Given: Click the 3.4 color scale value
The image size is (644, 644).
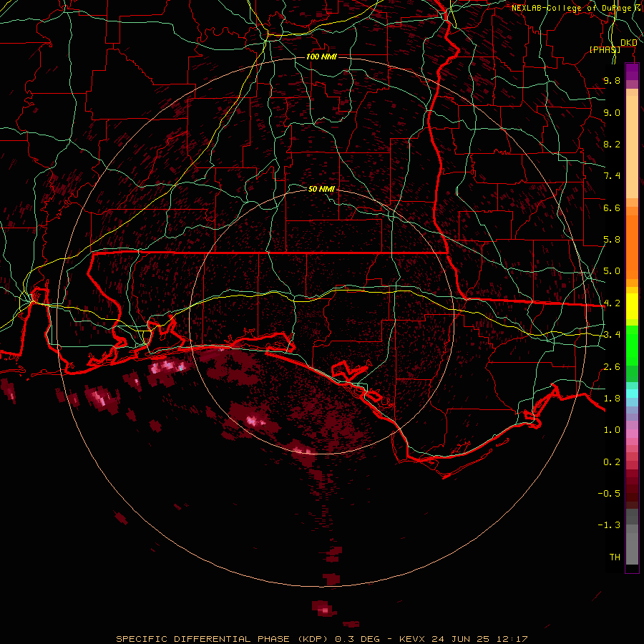Looking at the screenshot, I should (612, 335).
